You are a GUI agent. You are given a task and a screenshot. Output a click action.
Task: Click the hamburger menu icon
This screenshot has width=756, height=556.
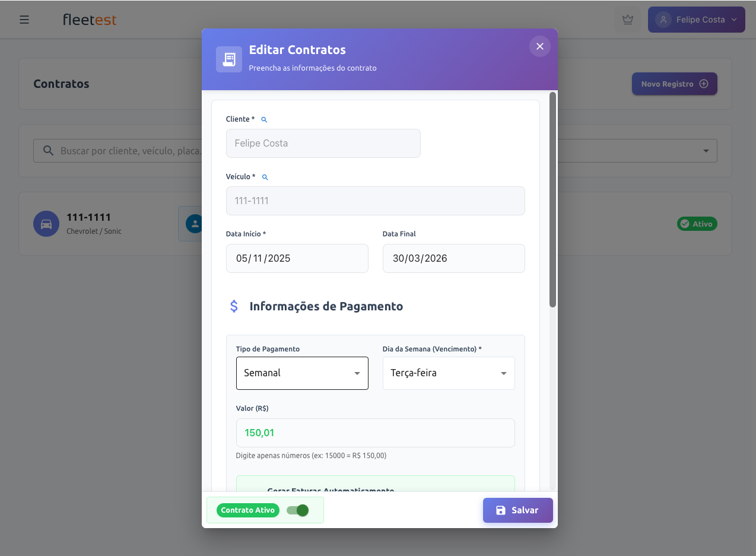(x=24, y=20)
